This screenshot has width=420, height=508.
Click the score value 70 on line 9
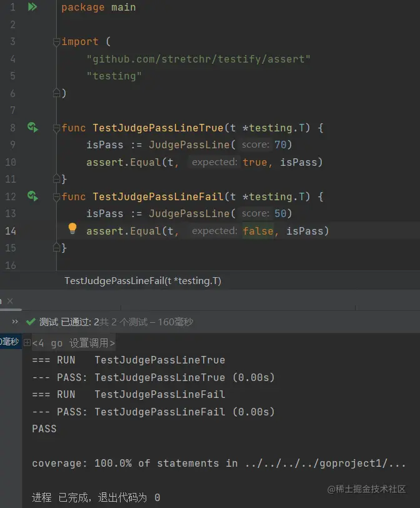point(280,145)
